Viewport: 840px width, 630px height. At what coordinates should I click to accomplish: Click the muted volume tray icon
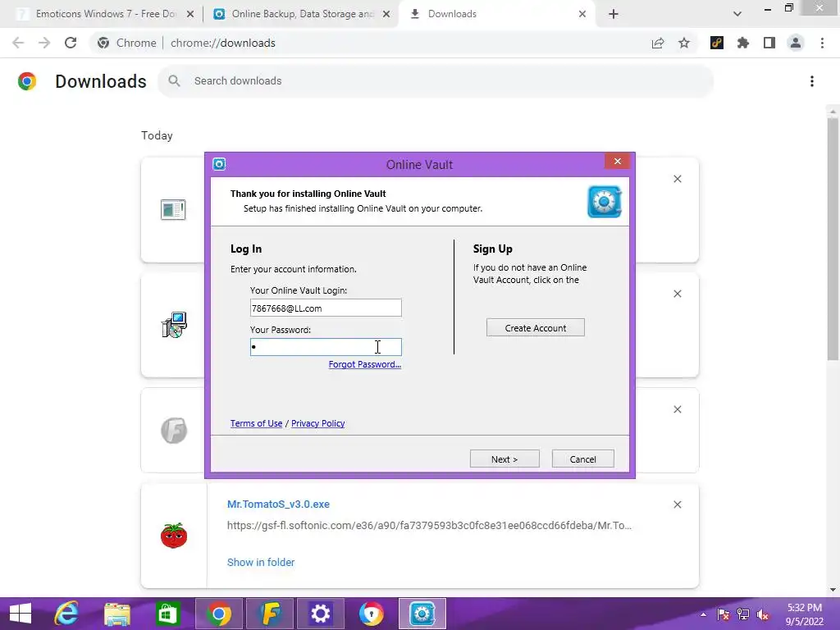point(763,614)
